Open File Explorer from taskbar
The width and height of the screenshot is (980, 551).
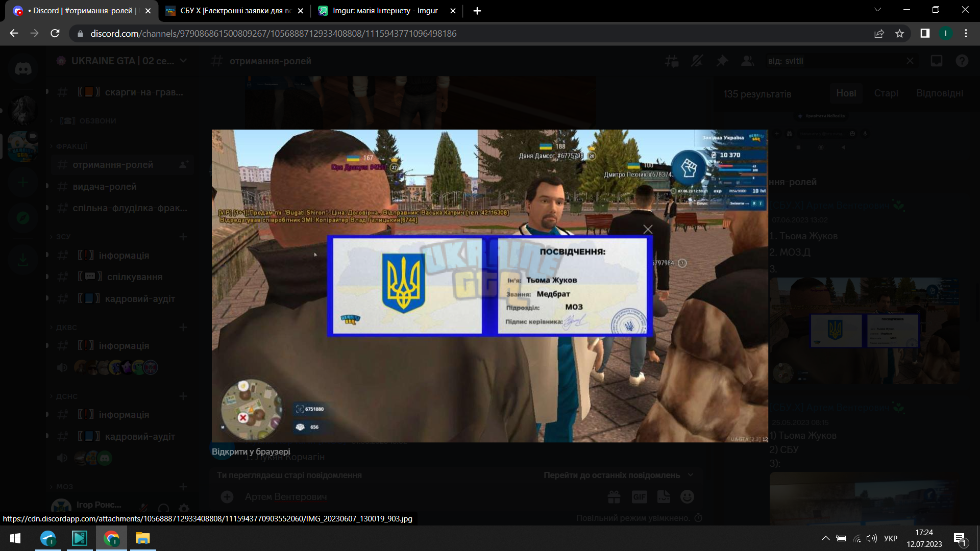(x=142, y=538)
